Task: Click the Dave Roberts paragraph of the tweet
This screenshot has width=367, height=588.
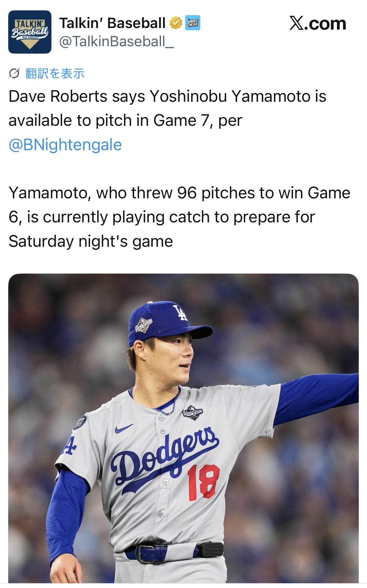Action: pyautogui.click(x=167, y=108)
